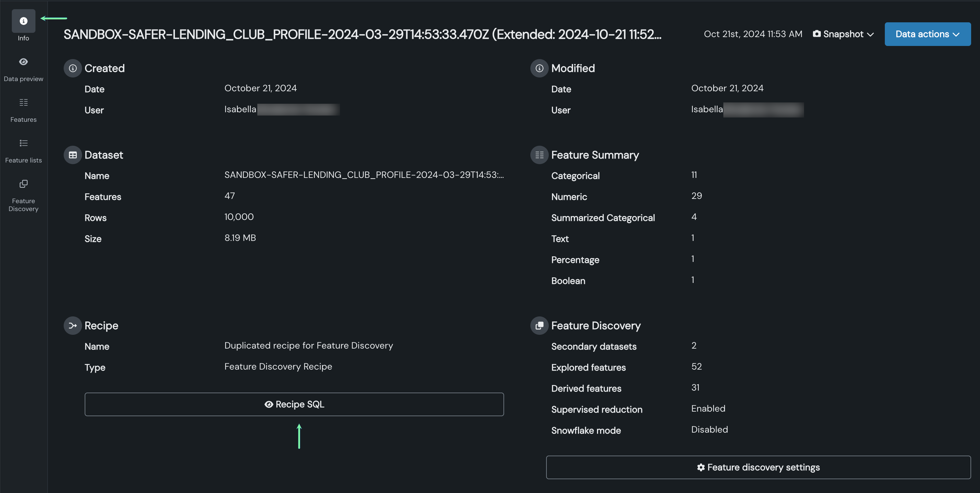Viewport: 980px width, 493px height.
Task: Click the Info sidebar icon
Action: pyautogui.click(x=23, y=21)
